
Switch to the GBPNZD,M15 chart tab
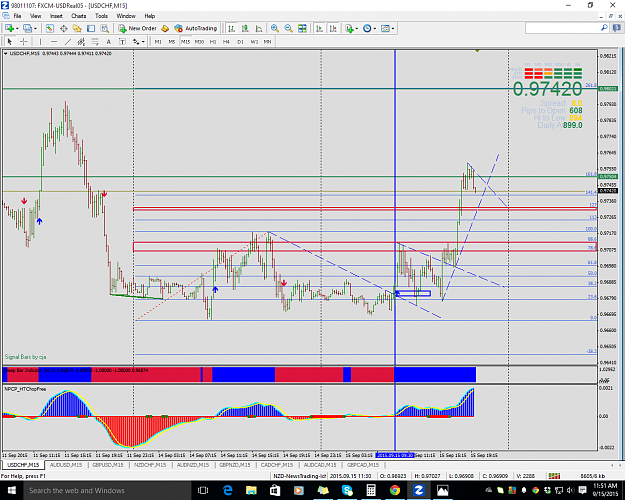(235, 465)
